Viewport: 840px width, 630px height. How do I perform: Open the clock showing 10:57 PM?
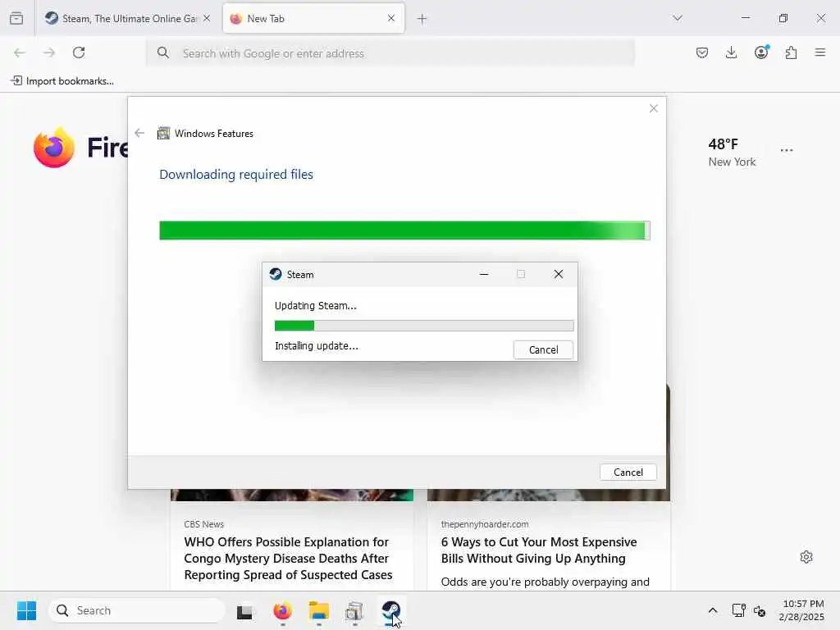click(x=802, y=610)
